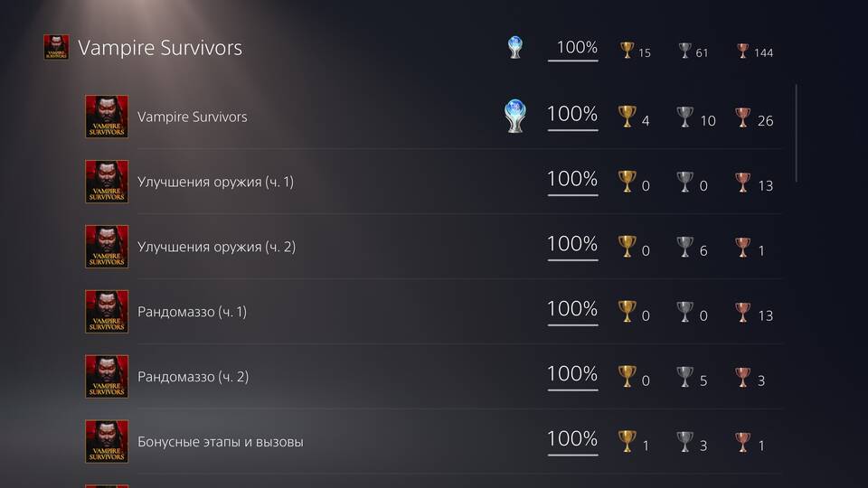The image size is (868, 488).
Task: Click the vertical scrollbar on the right
Action: pos(796,133)
